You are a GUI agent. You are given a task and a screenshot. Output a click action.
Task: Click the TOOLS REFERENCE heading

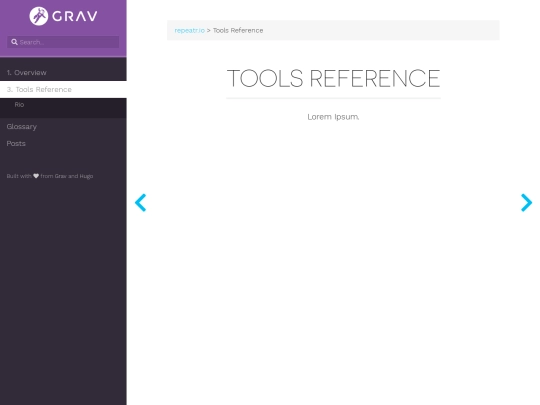tap(333, 78)
